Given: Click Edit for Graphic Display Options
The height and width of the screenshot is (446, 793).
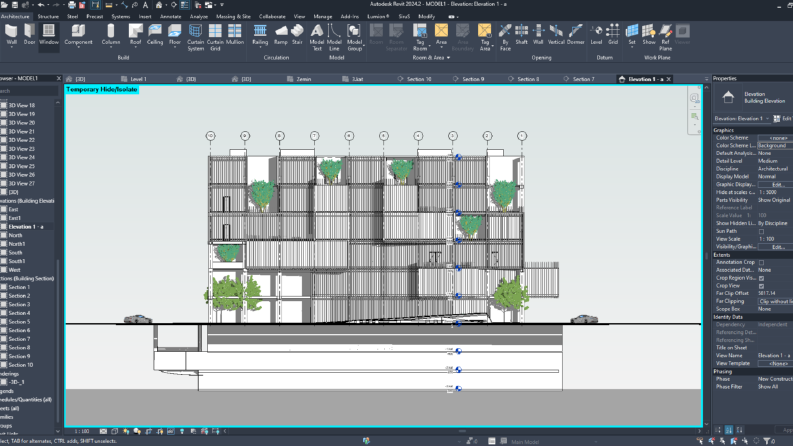Looking at the screenshot, I should (777, 185).
